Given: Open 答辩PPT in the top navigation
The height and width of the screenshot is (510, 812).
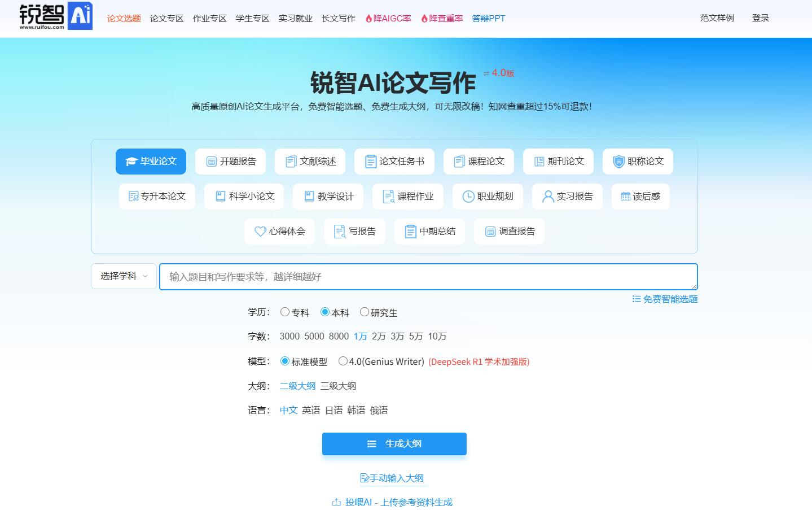Looking at the screenshot, I should point(489,19).
